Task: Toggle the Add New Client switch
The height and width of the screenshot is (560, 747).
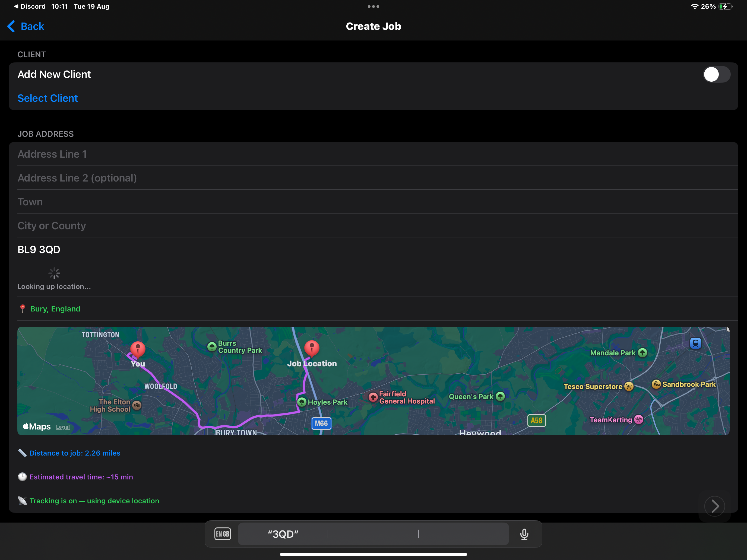Action: [717, 74]
